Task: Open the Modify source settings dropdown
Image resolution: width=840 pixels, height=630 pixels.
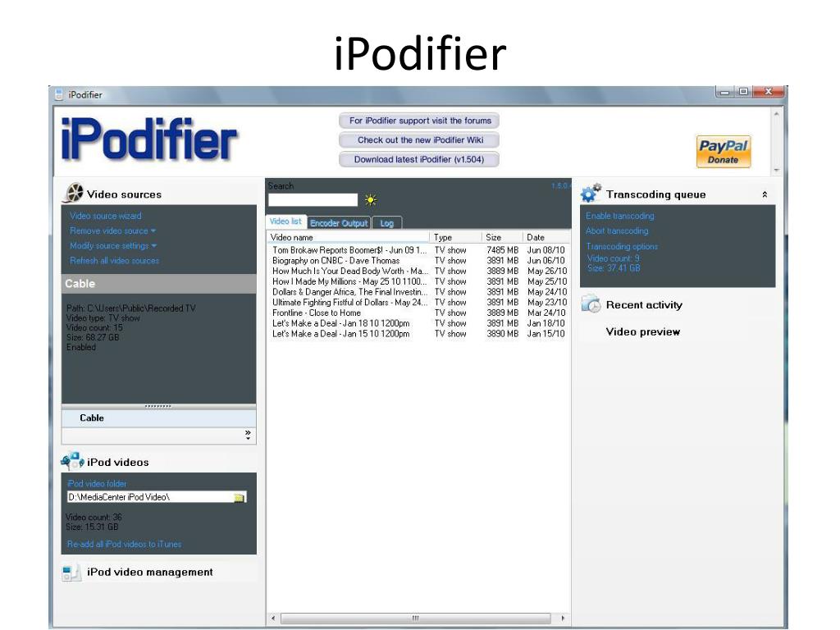Action: [x=113, y=246]
